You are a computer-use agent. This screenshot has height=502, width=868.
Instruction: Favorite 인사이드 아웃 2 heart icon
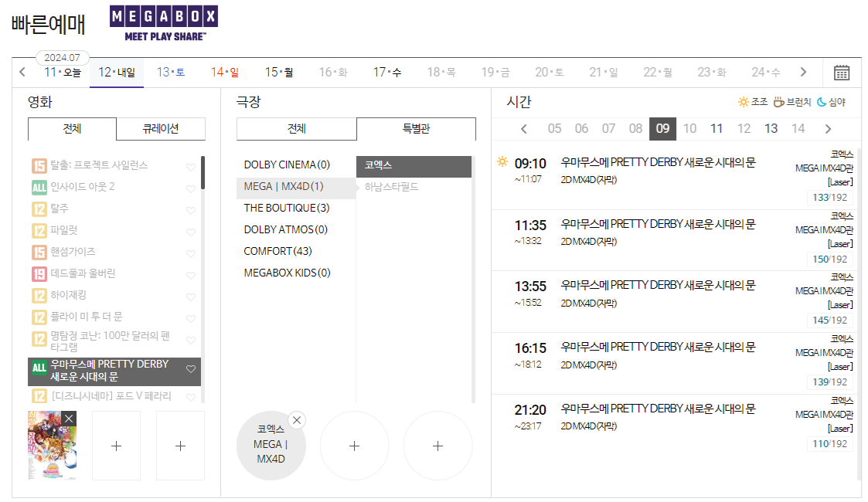191,188
